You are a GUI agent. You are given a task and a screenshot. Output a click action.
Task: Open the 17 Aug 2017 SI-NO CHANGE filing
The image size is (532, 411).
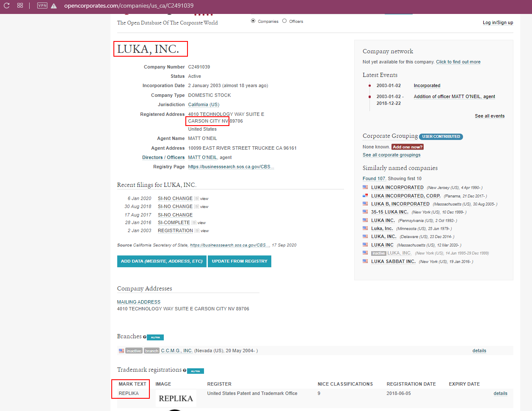pyautogui.click(x=175, y=215)
